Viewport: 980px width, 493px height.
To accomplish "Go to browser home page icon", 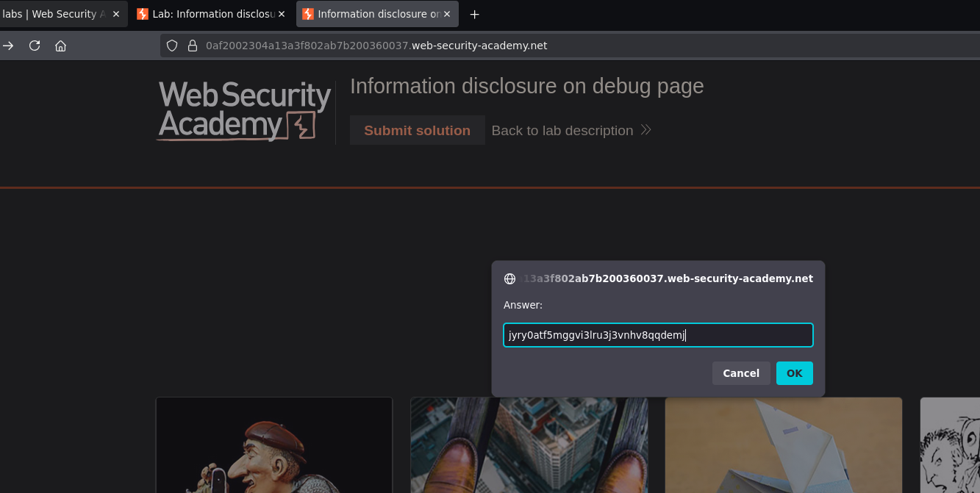I will pos(60,46).
